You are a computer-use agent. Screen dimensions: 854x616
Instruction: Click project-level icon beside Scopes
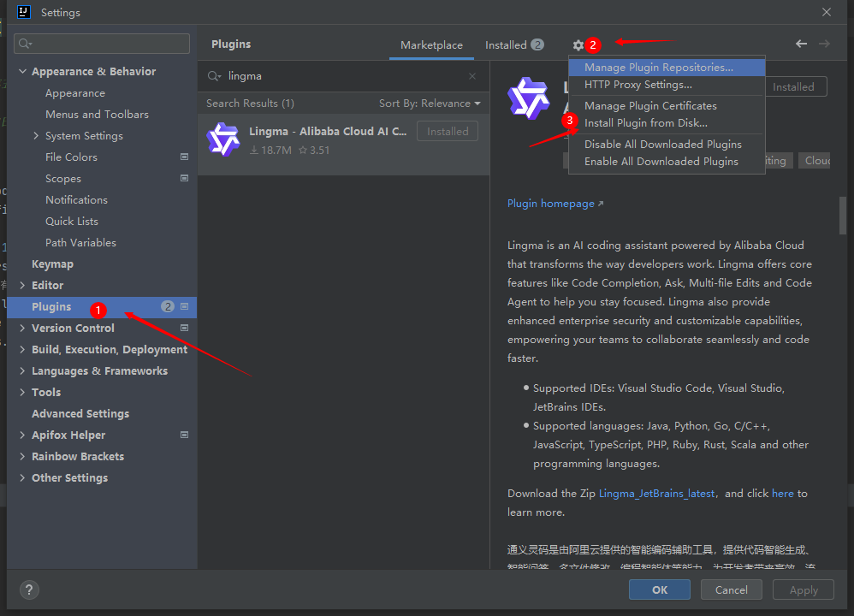[184, 178]
